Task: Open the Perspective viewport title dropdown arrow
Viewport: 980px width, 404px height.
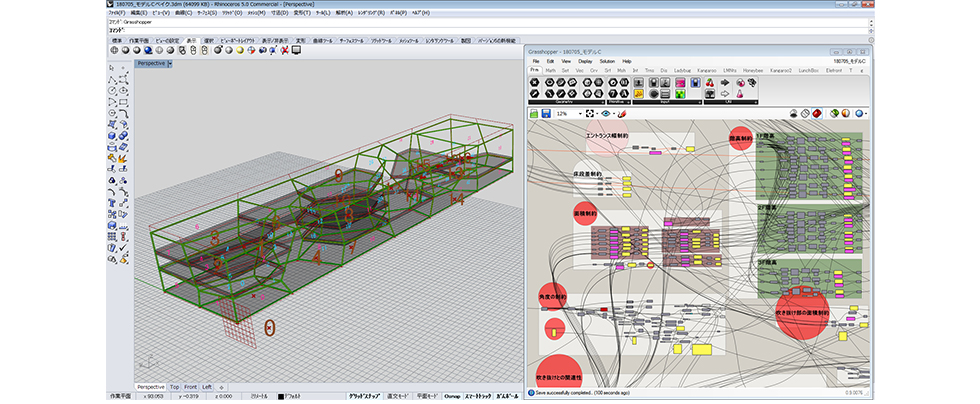Action: pyautogui.click(x=170, y=63)
